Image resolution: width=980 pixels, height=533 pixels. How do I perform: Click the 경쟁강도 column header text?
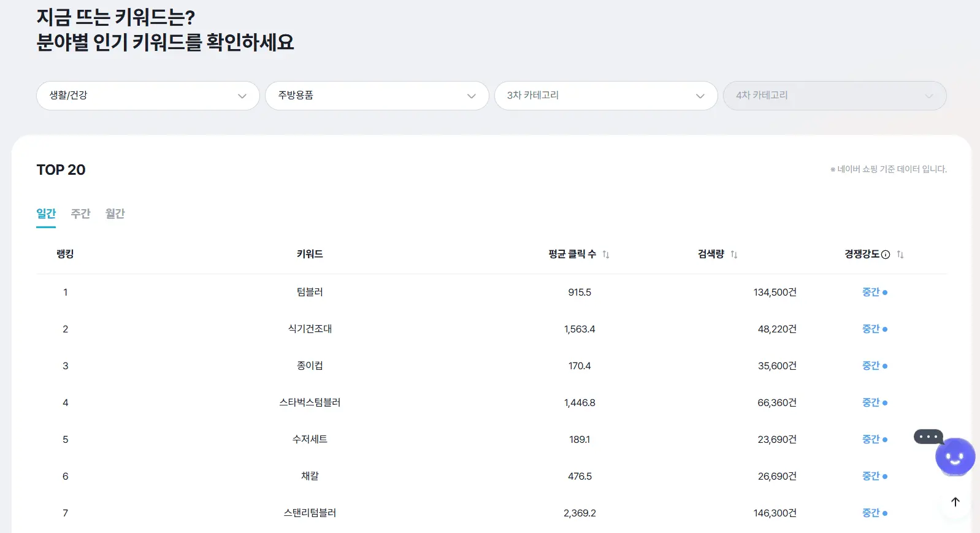862,254
